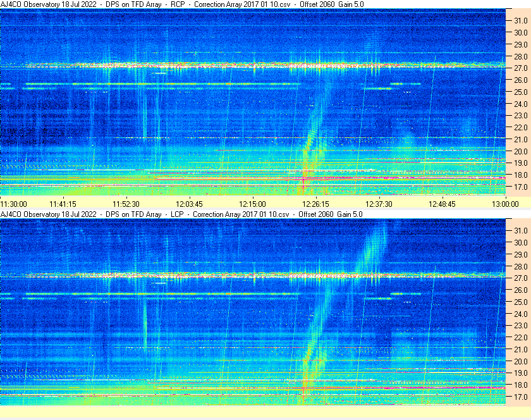Click the 17.0 frequency label in LCP panel
This screenshot has height=420, width=531.
coord(520,397)
